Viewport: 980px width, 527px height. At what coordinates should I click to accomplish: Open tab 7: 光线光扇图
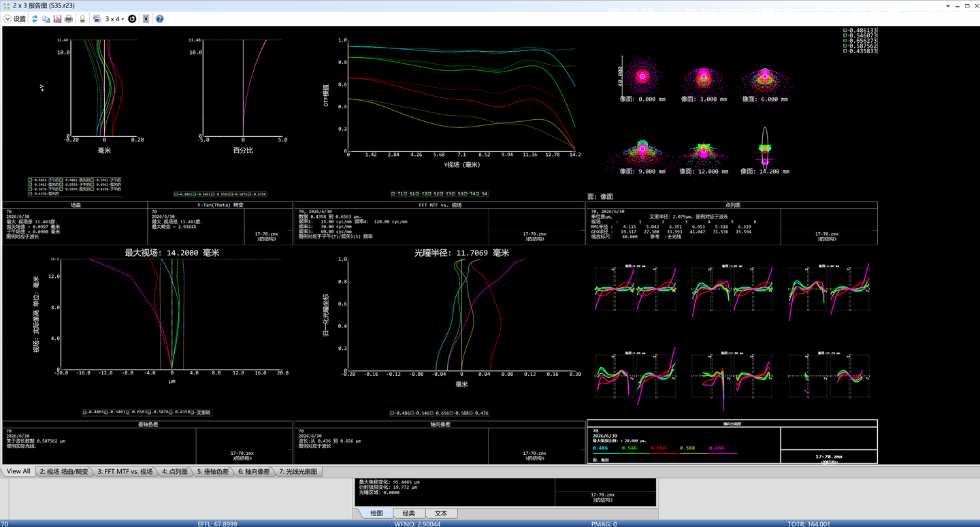pyautogui.click(x=298, y=471)
